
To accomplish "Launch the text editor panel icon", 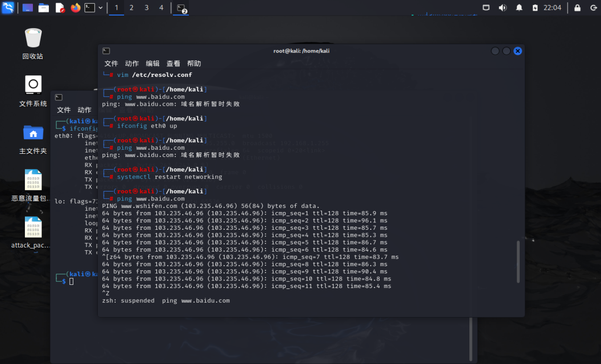I will pyautogui.click(x=60, y=8).
